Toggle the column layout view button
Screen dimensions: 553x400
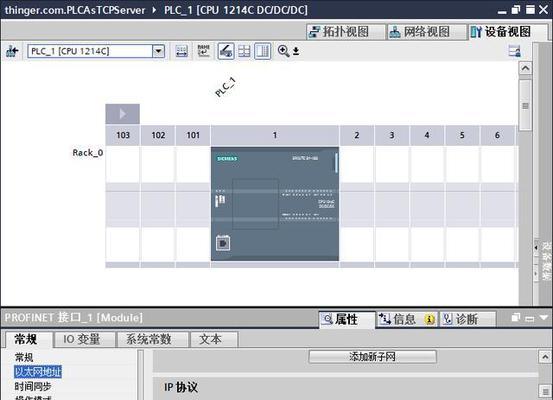pyautogui.click(x=263, y=51)
